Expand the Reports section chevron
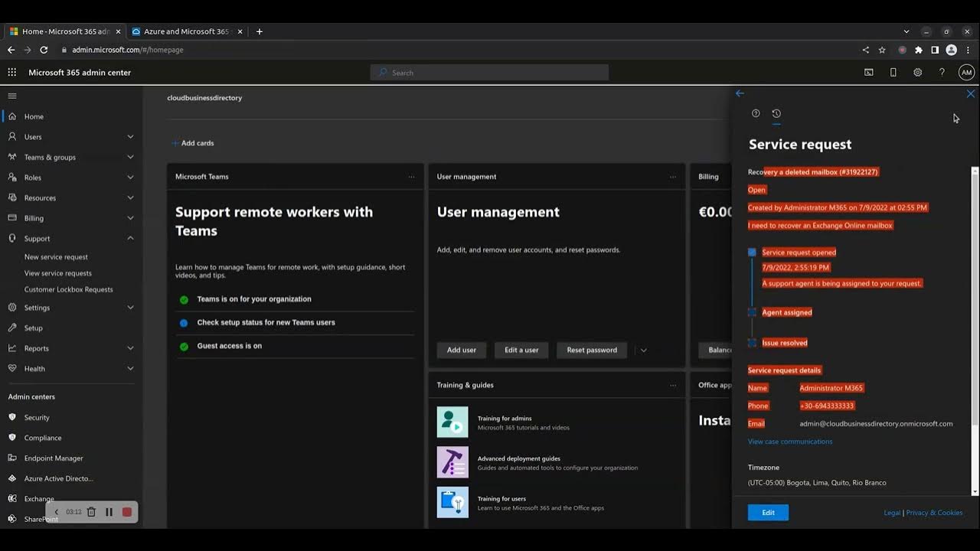The image size is (980, 551). (130, 348)
